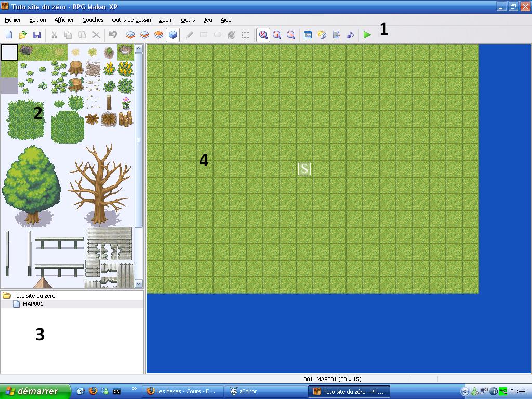Image resolution: width=532 pixels, height=399 pixels.
Task: Select layer 2 (middle layer) icon
Action: [x=144, y=35]
